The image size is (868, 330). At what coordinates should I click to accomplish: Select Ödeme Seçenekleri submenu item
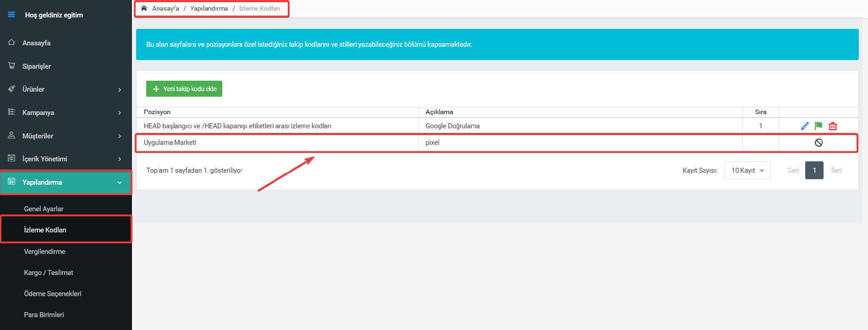(x=53, y=294)
